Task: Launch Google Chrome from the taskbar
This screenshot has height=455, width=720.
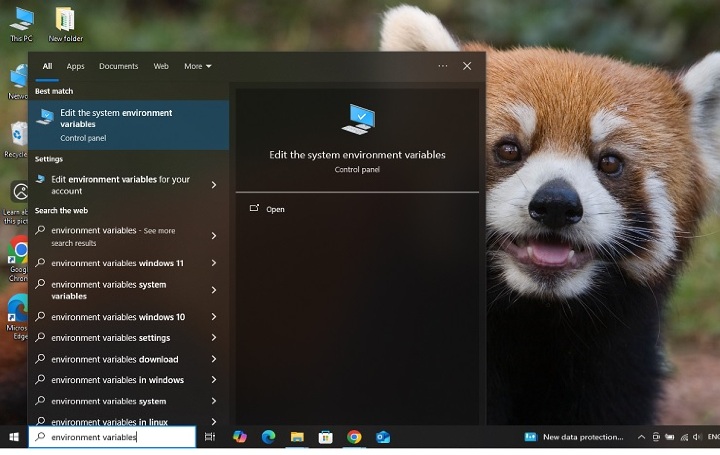Action: coord(354,437)
